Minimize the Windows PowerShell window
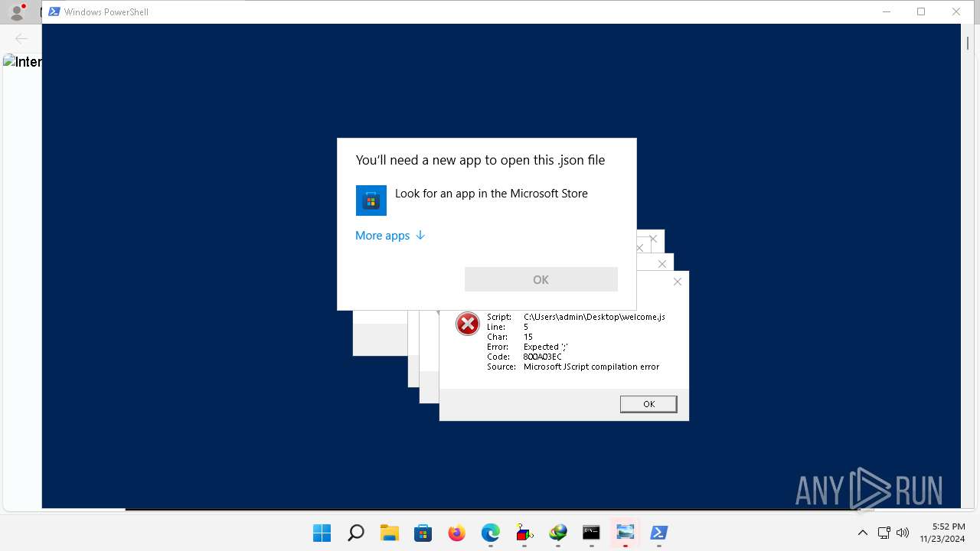 887,11
